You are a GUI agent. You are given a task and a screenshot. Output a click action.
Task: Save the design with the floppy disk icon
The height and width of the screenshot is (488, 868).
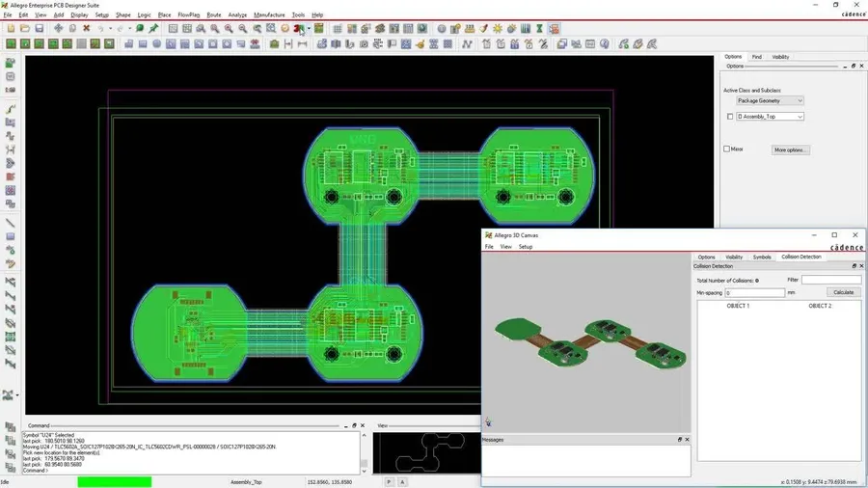coord(40,28)
